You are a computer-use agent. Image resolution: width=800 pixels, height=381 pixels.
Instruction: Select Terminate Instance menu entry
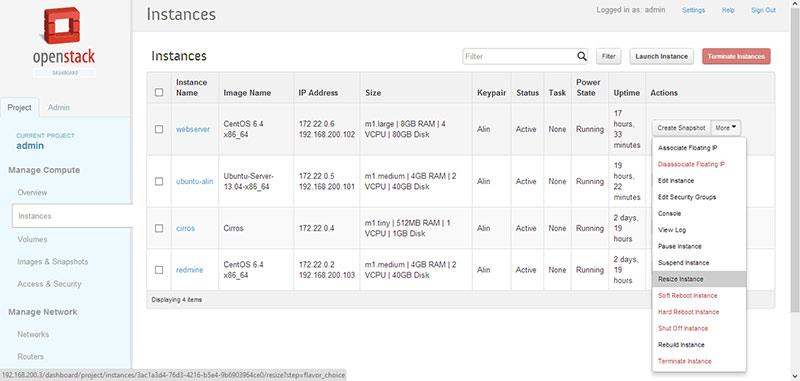699,361
